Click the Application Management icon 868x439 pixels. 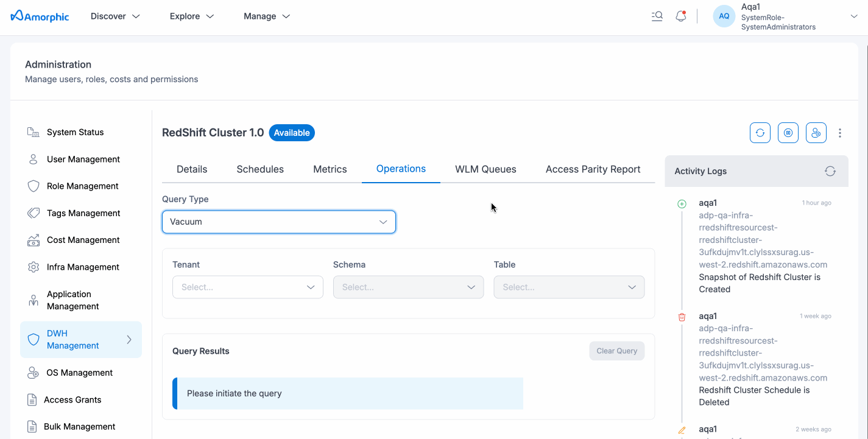(x=34, y=300)
